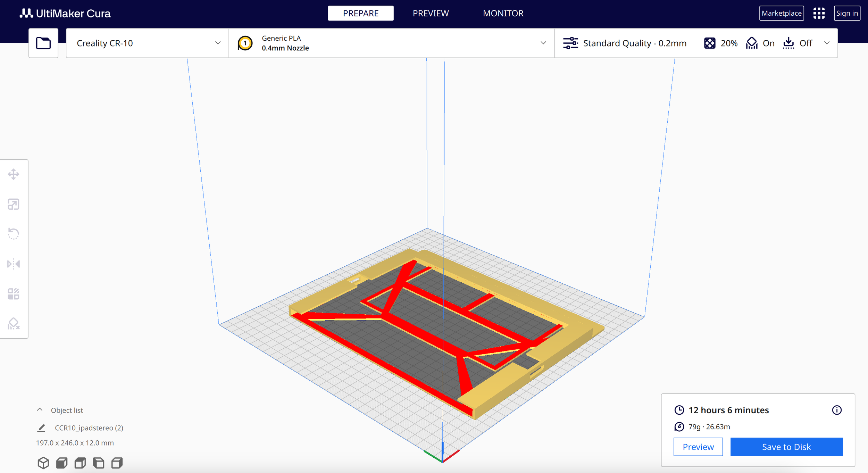Select the Mirror tool in sidebar
This screenshot has width=868, height=473.
point(14,264)
